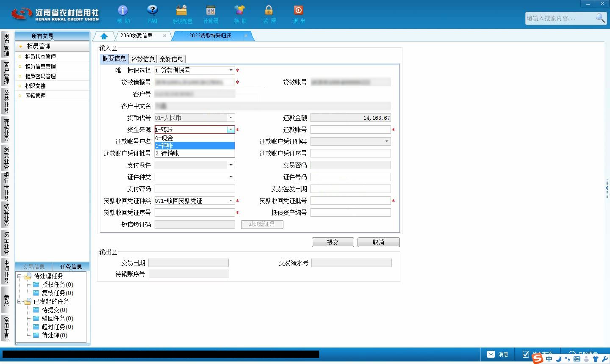Viewport: 610px width, 364px height.
Task: Open the 贷款业务 side tab
Action: coord(6,158)
